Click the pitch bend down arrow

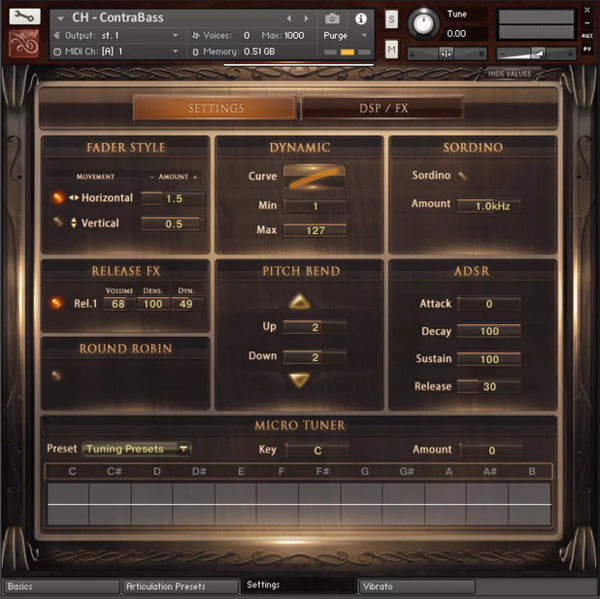[300, 379]
